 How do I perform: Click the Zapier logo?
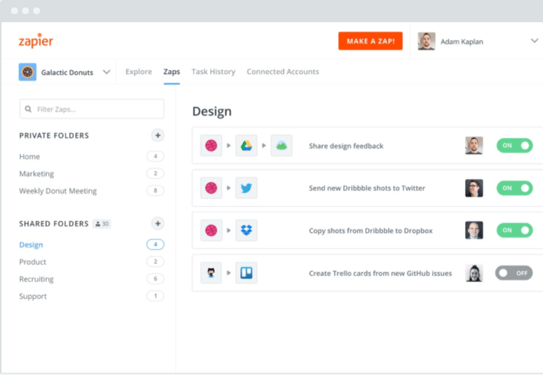click(x=36, y=41)
